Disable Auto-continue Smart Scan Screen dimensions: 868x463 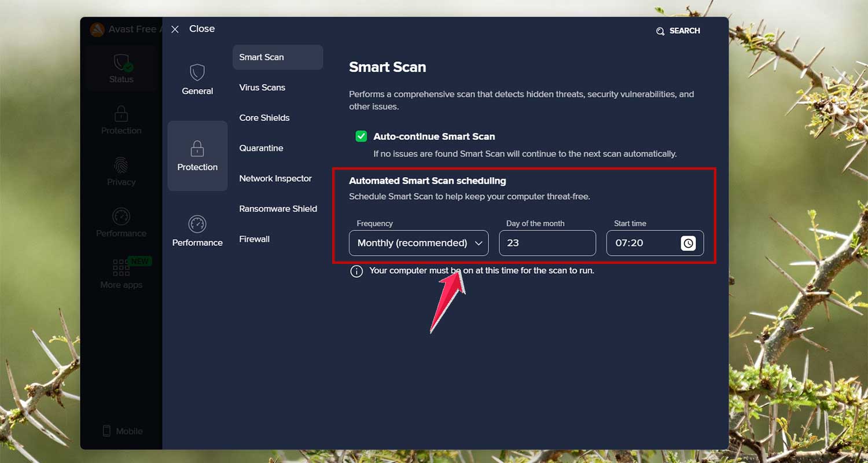point(361,136)
